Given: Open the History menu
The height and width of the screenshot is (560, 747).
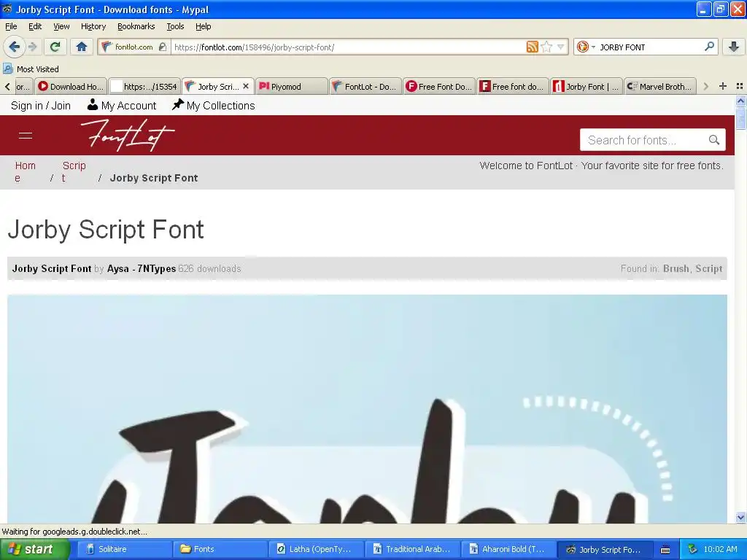Looking at the screenshot, I should tap(93, 26).
